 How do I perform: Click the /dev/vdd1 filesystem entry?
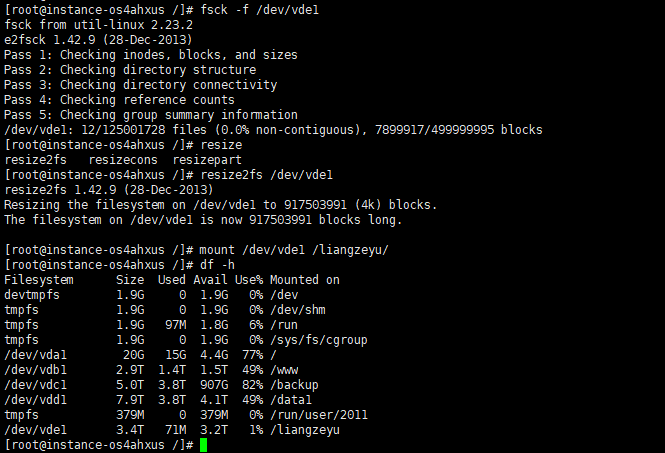pos(36,400)
